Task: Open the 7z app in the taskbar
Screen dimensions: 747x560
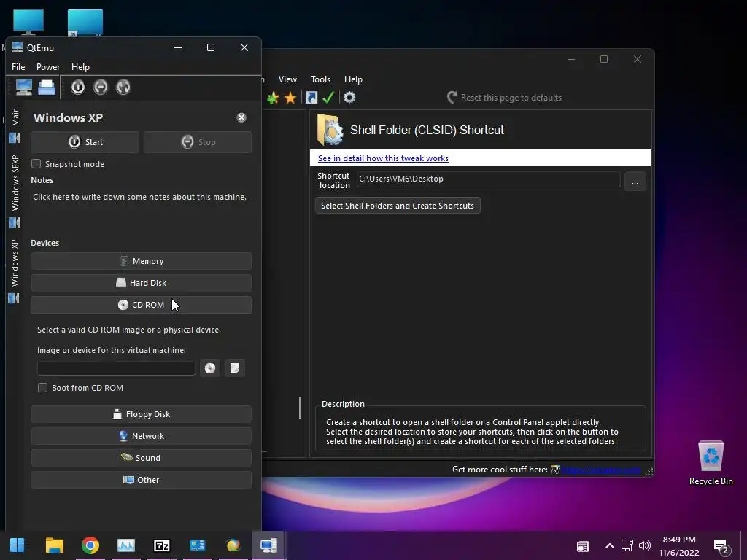Action: (161, 545)
